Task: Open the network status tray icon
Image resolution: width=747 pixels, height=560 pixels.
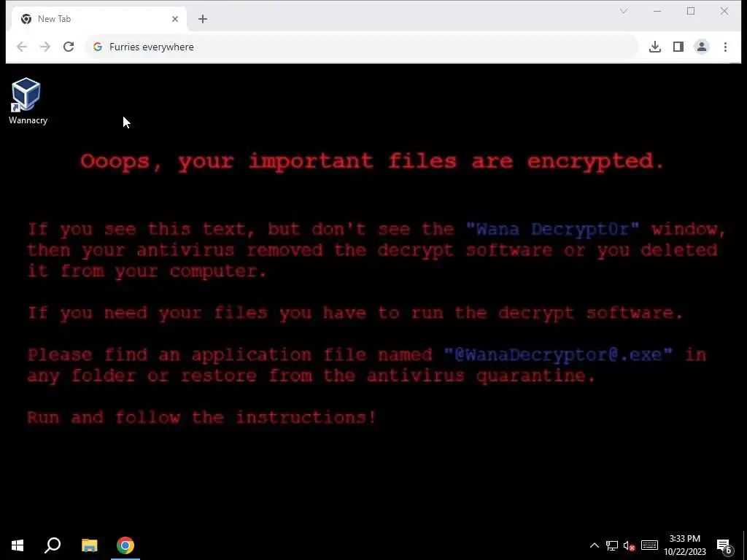Action: pyautogui.click(x=612, y=545)
